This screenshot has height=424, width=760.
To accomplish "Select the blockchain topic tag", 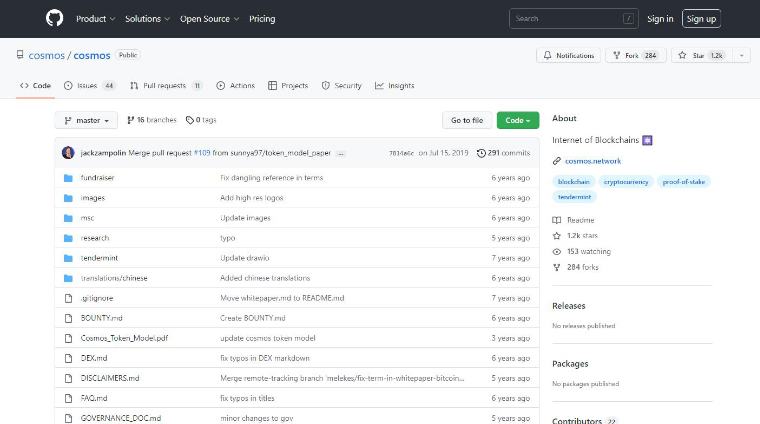I will tap(573, 182).
